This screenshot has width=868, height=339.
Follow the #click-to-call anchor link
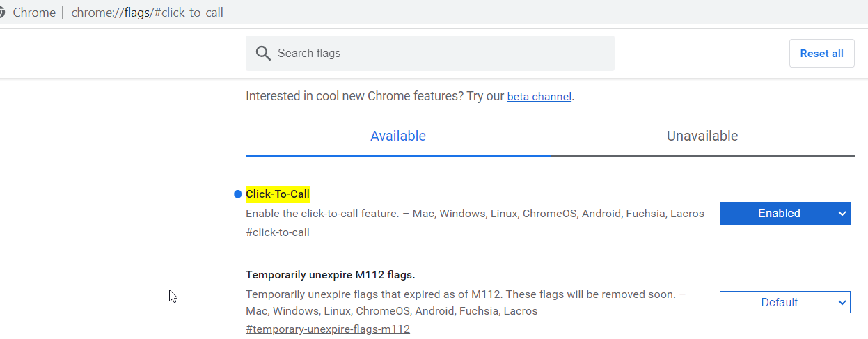coord(277,232)
